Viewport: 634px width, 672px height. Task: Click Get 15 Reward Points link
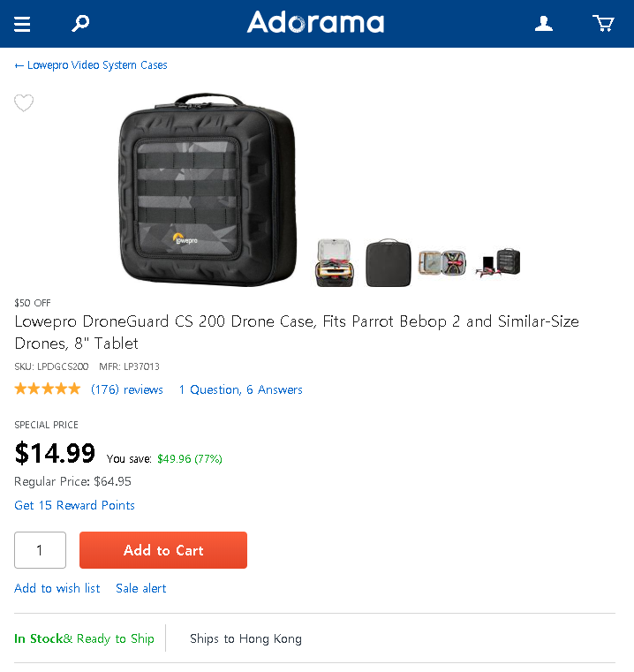tap(74, 505)
